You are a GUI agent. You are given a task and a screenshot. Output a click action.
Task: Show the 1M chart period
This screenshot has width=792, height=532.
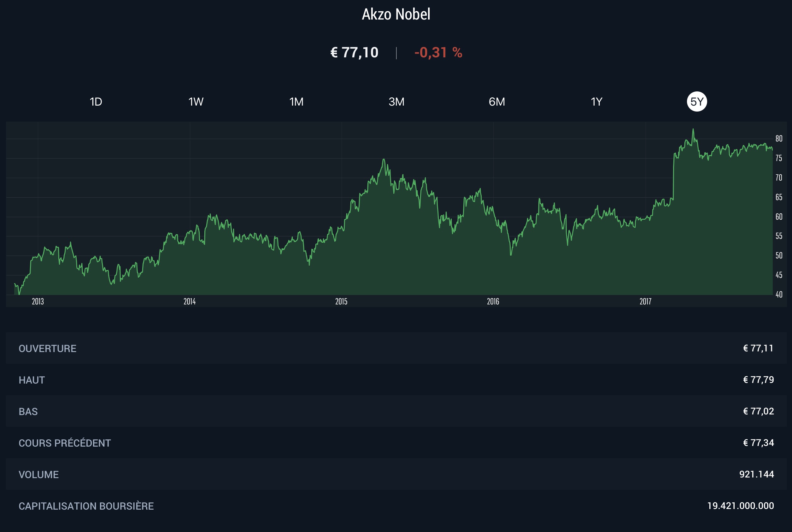296,101
